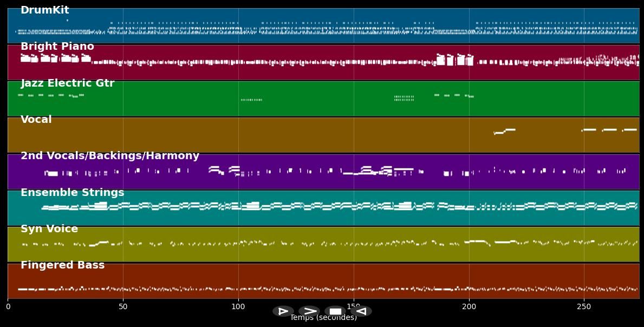Select the Bright Piano track label
The width and height of the screenshot is (644, 327).
pyautogui.click(x=57, y=47)
